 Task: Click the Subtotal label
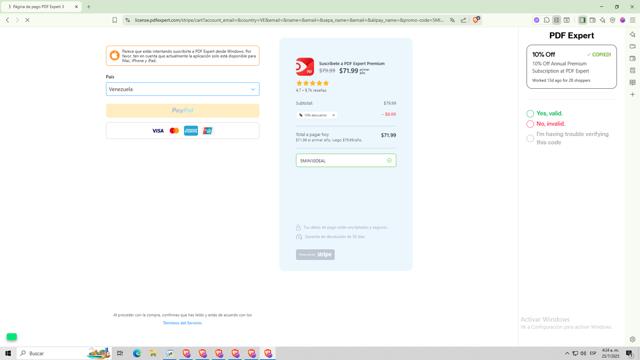coord(304,103)
